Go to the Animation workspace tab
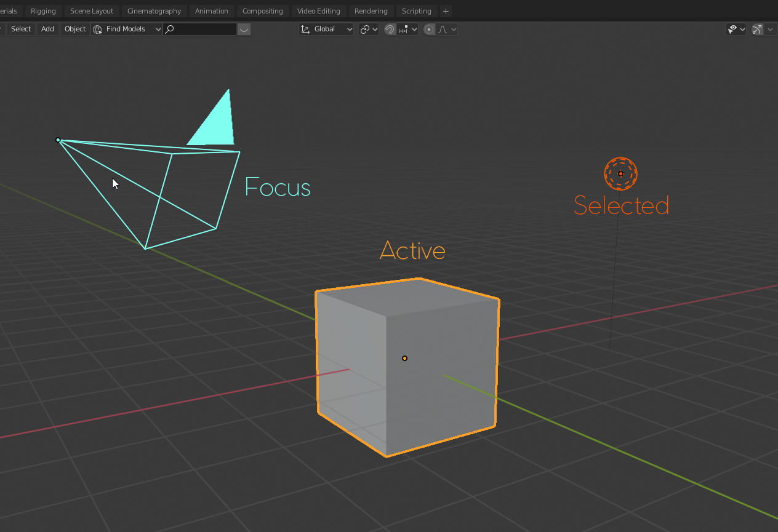 [212, 11]
